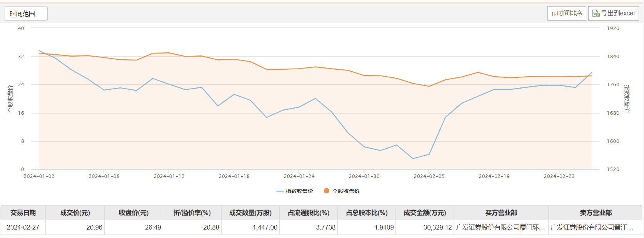Screen dimensions: 644x238
Task: Click the right axis value 1520
Action: 613,169
